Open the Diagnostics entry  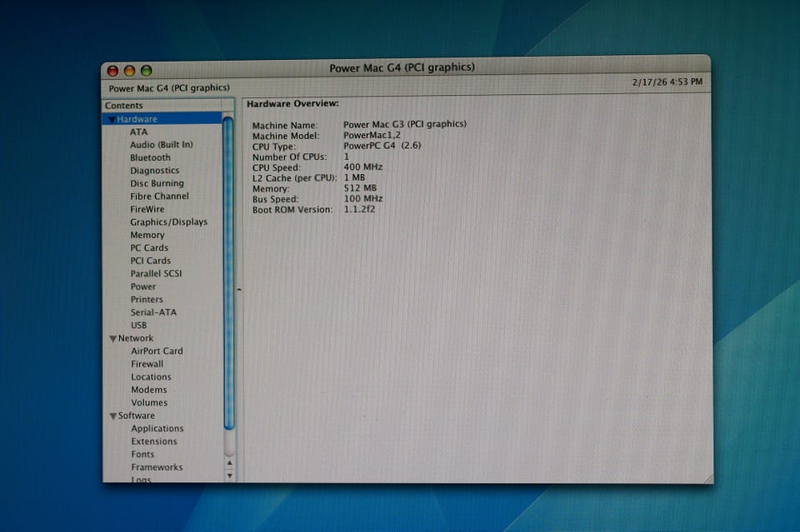pyautogui.click(x=155, y=171)
